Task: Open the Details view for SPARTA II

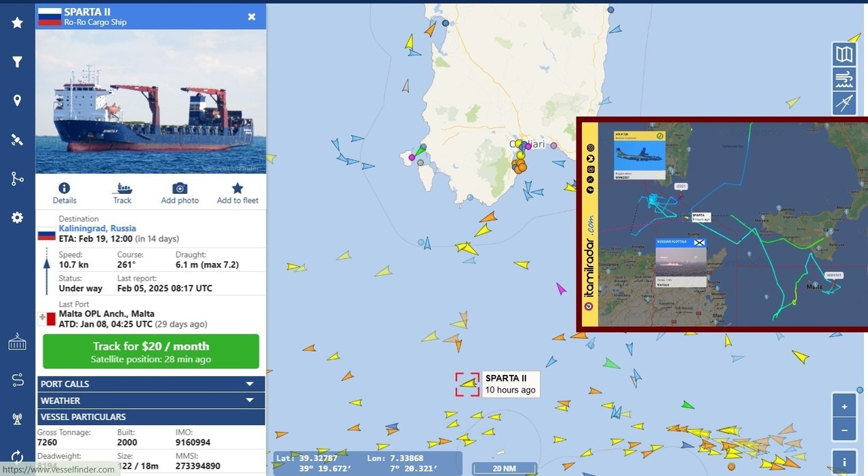Action: coord(64,192)
